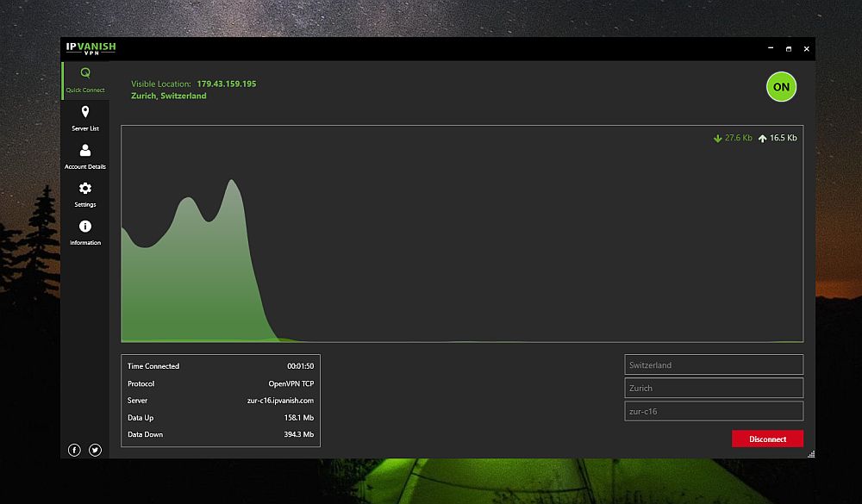862x504 pixels.
Task: Click the visible IP address 179.43.159.195
Action: (227, 84)
